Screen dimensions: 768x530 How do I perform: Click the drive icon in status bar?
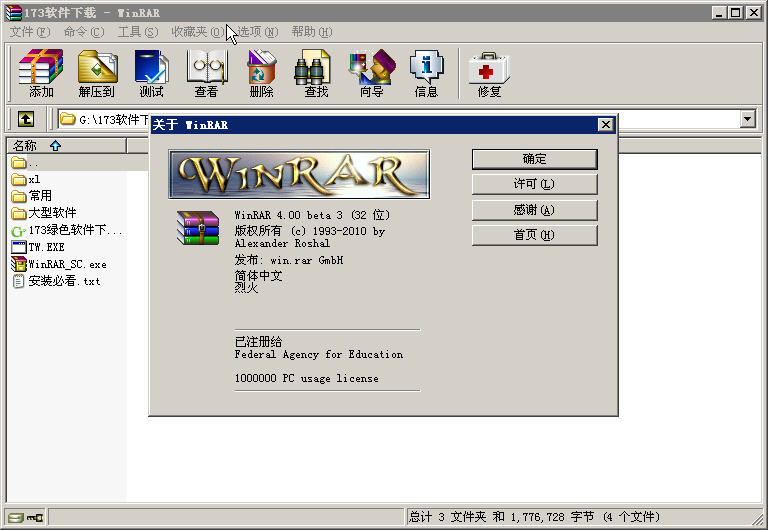pyautogui.click(x=15, y=517)
